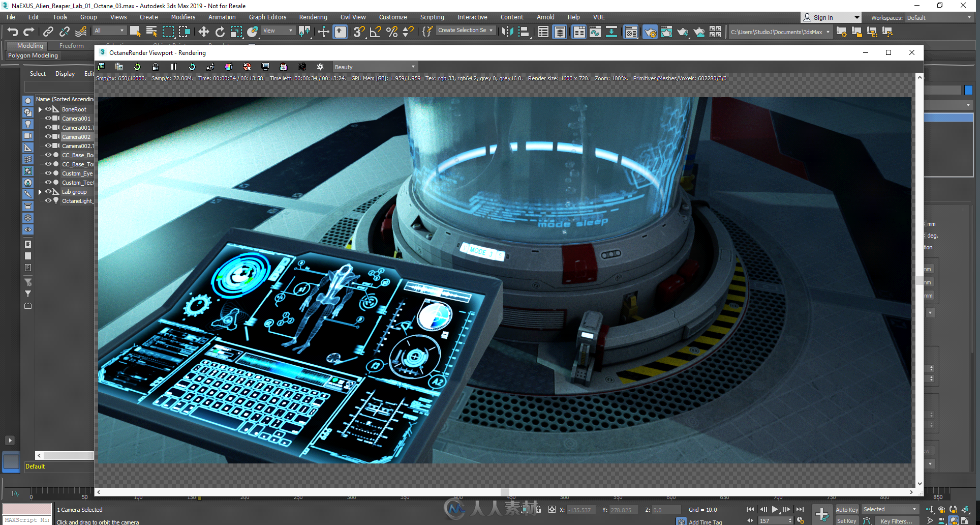Click the Unlink Selection icon
This screenshot has height=525, width=980.
tap(65, 32)
